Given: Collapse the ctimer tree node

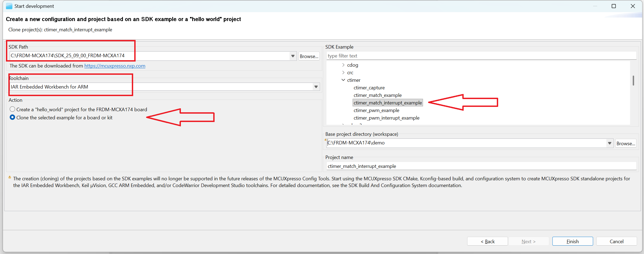Looking at the screenshot, I should (343, 80).
